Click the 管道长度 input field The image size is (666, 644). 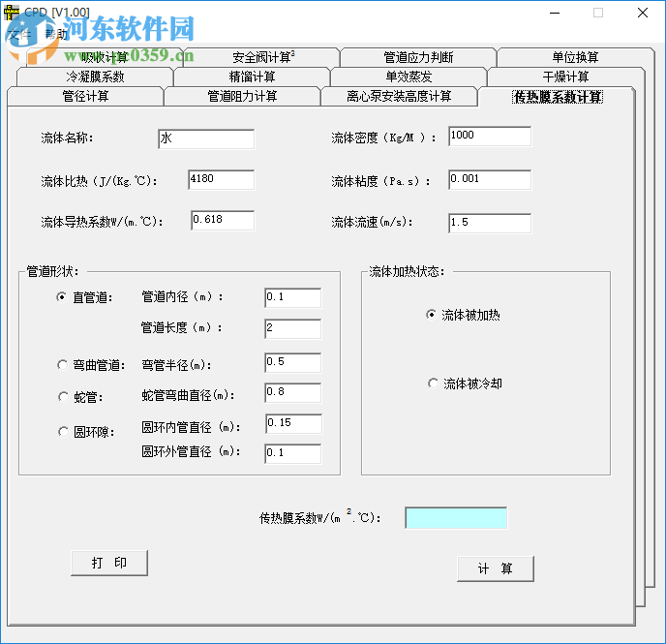293,329
